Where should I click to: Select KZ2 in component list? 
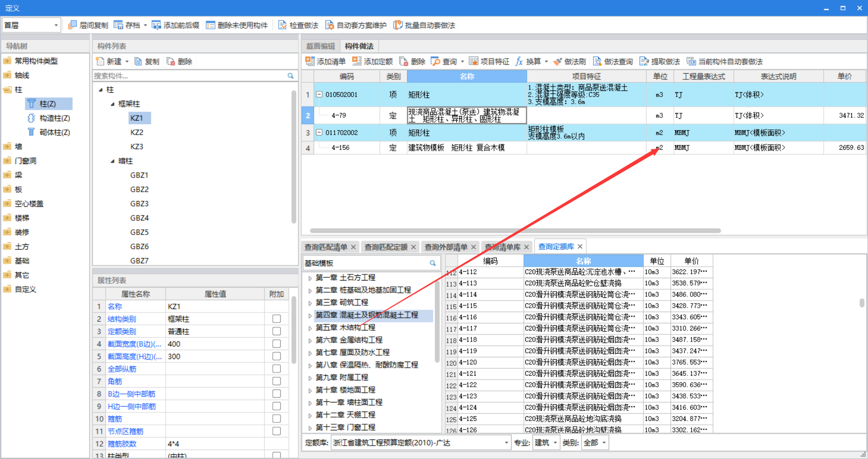pos(137,132)
